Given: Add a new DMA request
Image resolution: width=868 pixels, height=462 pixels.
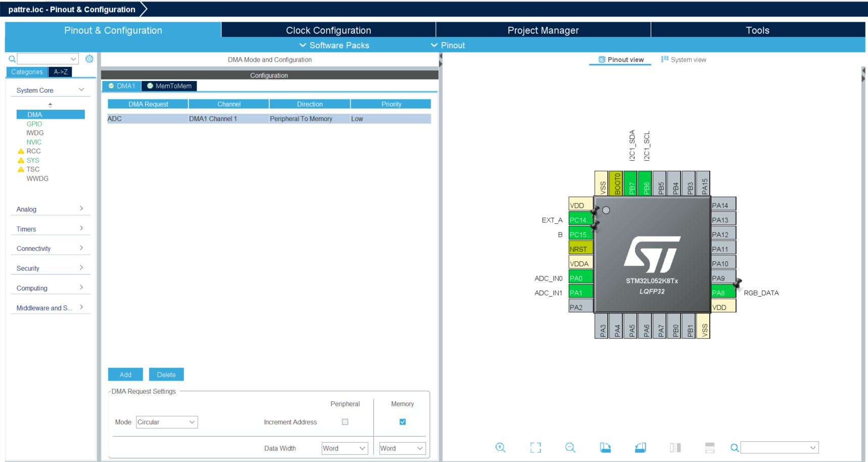Looking at the screenshot, I should (125, 374).
